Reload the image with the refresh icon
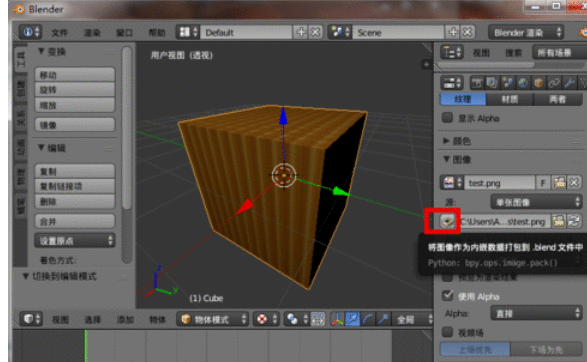Image resolution: width=587 pixels, height=362 pixels. [574, 221]
